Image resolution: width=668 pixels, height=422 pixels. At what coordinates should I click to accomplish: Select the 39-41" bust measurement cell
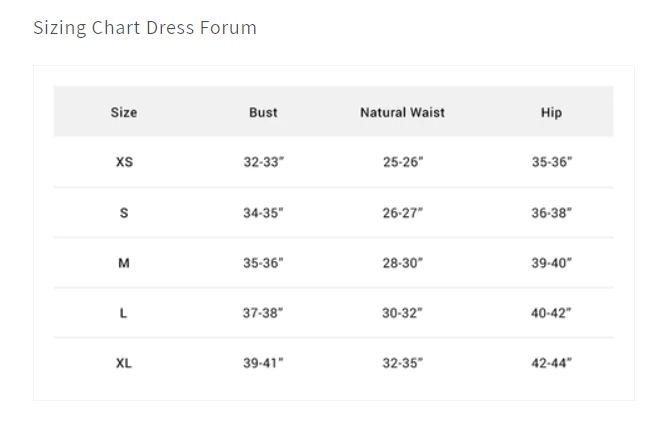263,363
